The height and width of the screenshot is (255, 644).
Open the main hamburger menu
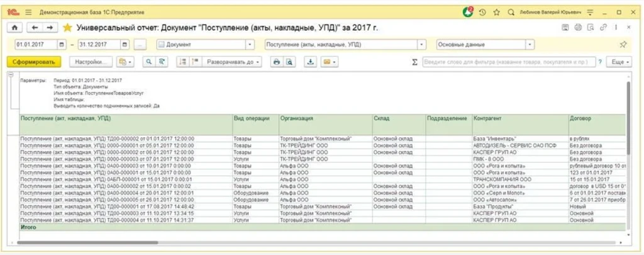(28, 12)
